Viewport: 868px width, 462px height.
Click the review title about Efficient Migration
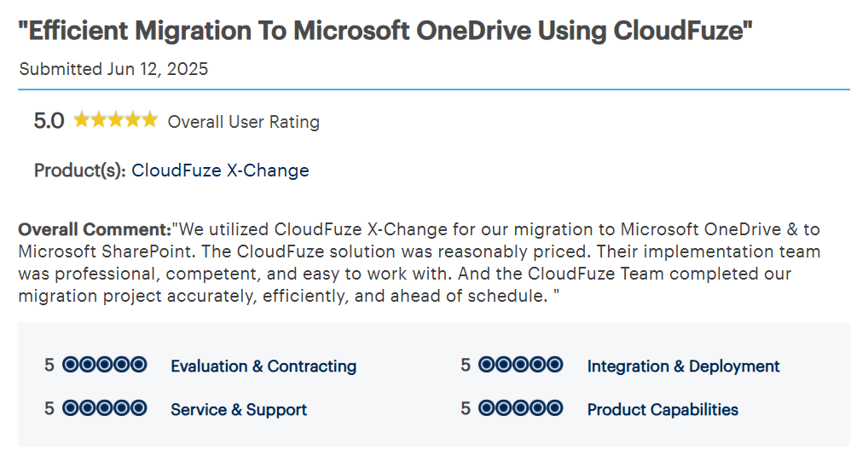coord(385,32)
